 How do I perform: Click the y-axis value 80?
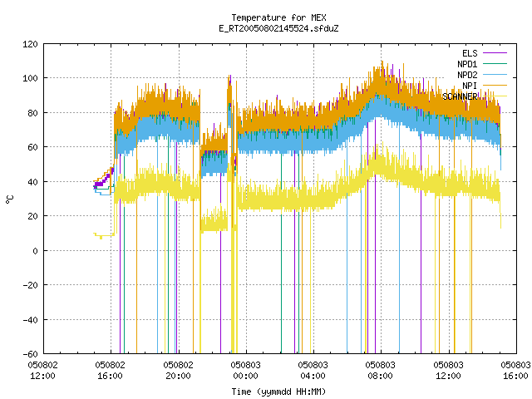point(32,113)
